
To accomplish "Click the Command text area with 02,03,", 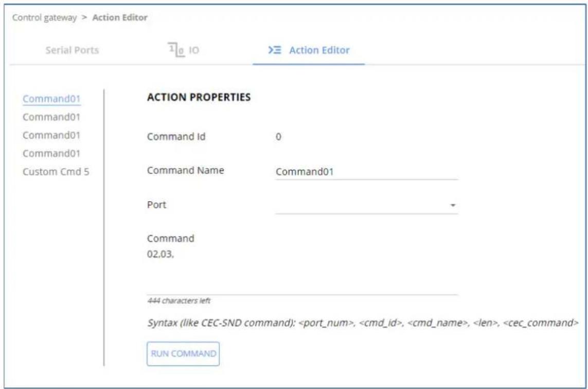I will 302,271.
